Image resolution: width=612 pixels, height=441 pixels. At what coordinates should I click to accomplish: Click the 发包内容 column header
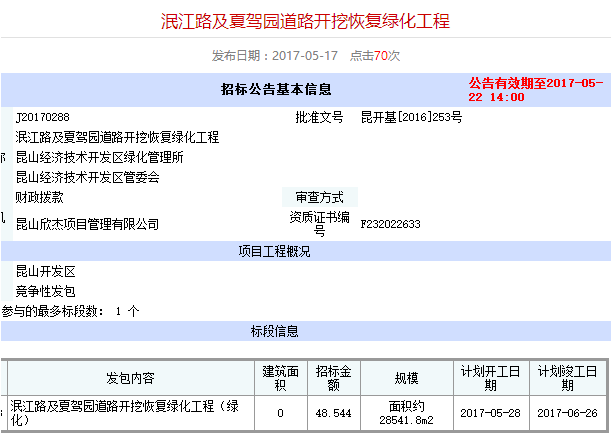pyautogui.click(x=131, y=378)
